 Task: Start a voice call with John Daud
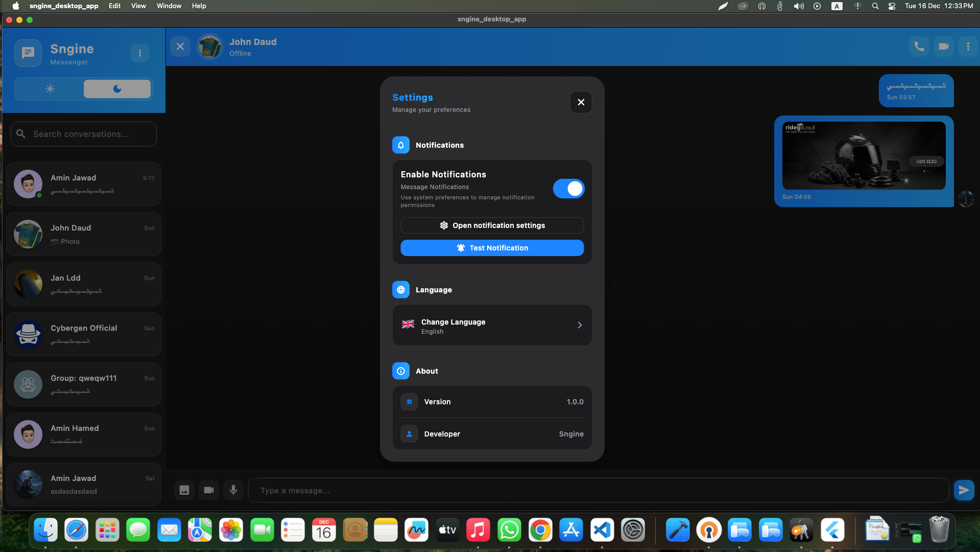pyautogui.click(x=918, y=47)
